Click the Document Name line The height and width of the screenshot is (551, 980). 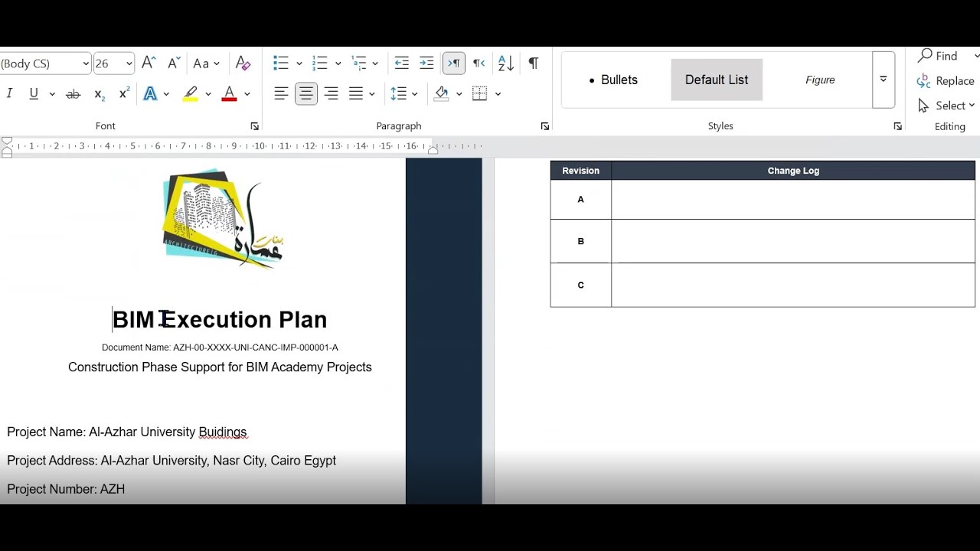(220, 347)
